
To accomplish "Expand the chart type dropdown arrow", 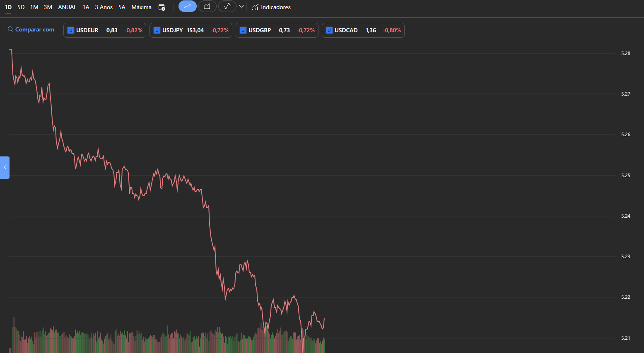I will click(241, 7).
